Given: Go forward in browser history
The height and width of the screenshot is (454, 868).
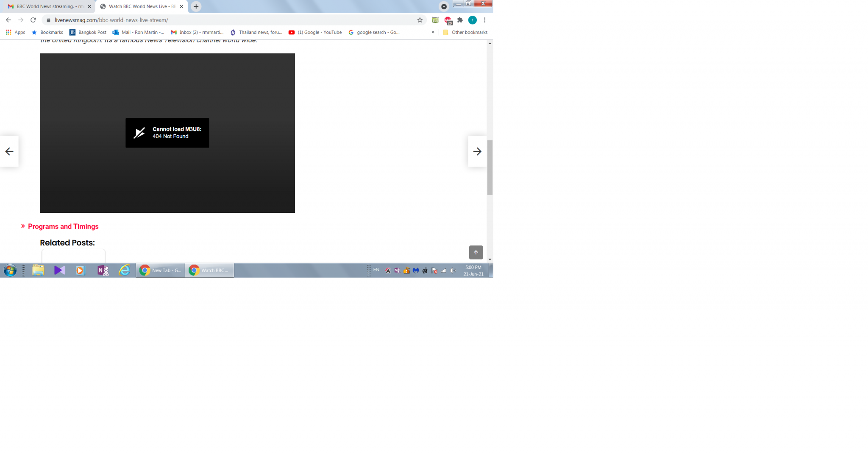Looking at the screenshot, I should click(21, 20).
